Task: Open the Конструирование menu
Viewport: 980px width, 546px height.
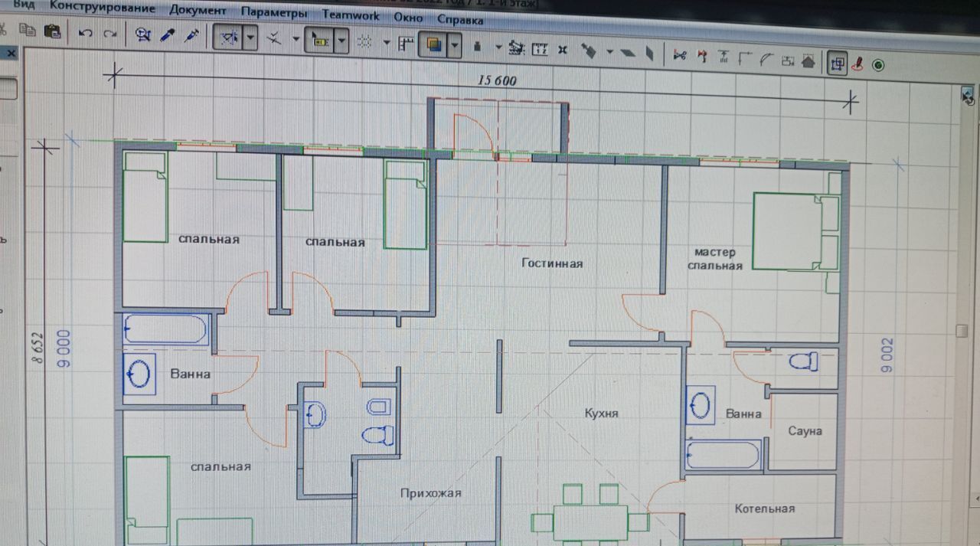Action: (x=113, y=9)
